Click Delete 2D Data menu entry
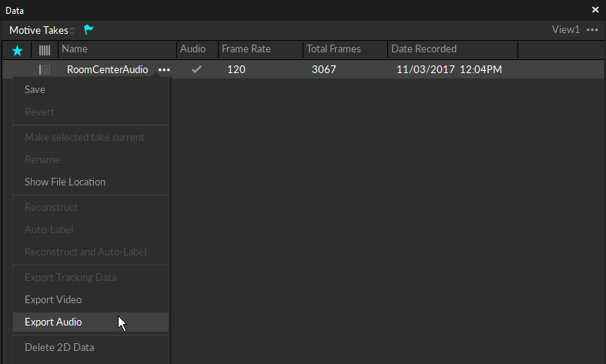606x364 pixels. [x=59, y=348]
